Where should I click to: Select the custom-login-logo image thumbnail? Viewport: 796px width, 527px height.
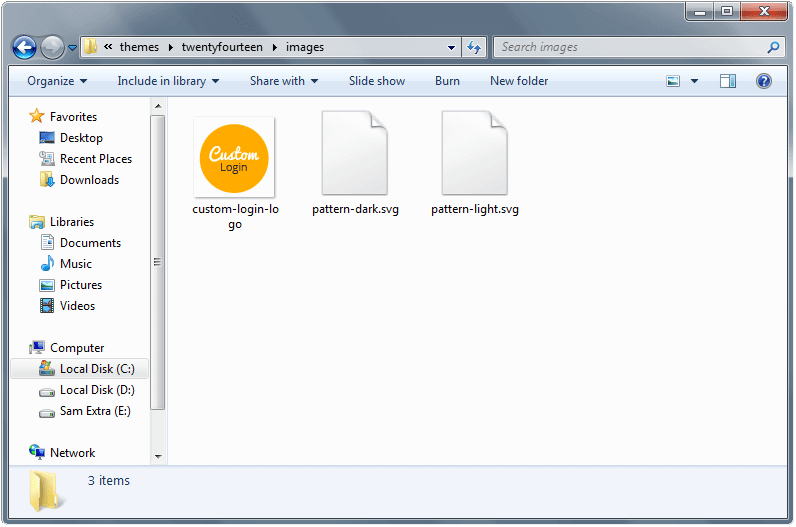click(x=234, y=157)
